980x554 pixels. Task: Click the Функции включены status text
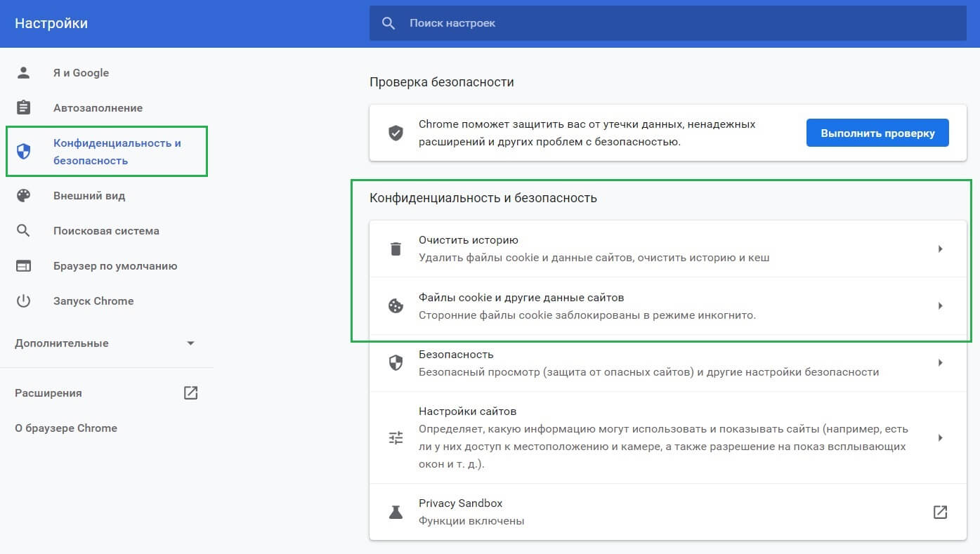click(x=471, y=521)
